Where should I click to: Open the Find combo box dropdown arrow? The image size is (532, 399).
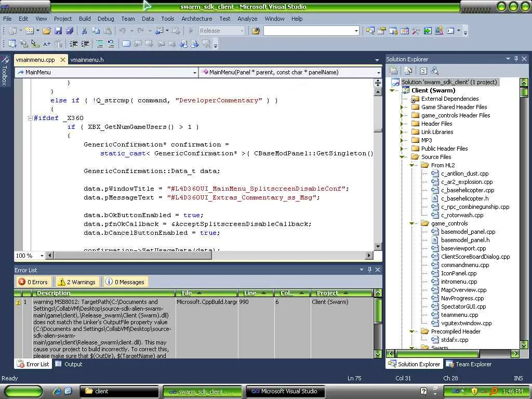(x=356, y=31)
